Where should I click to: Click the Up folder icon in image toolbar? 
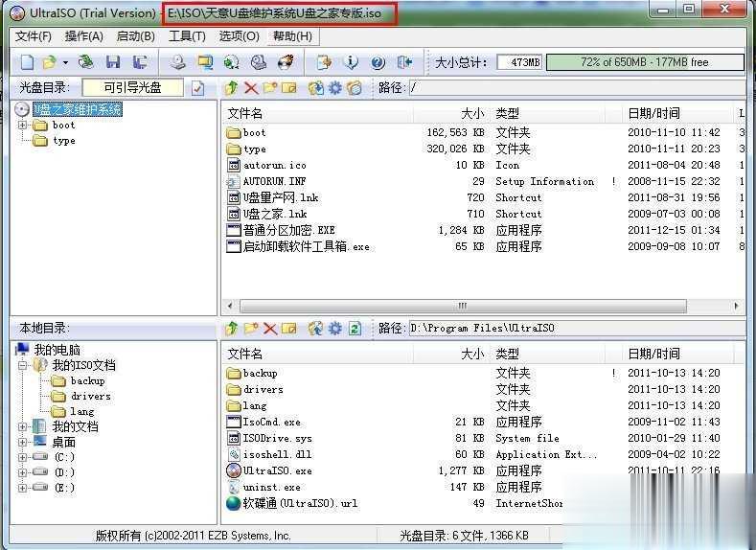pyautogui.click(x=232, y=88)
